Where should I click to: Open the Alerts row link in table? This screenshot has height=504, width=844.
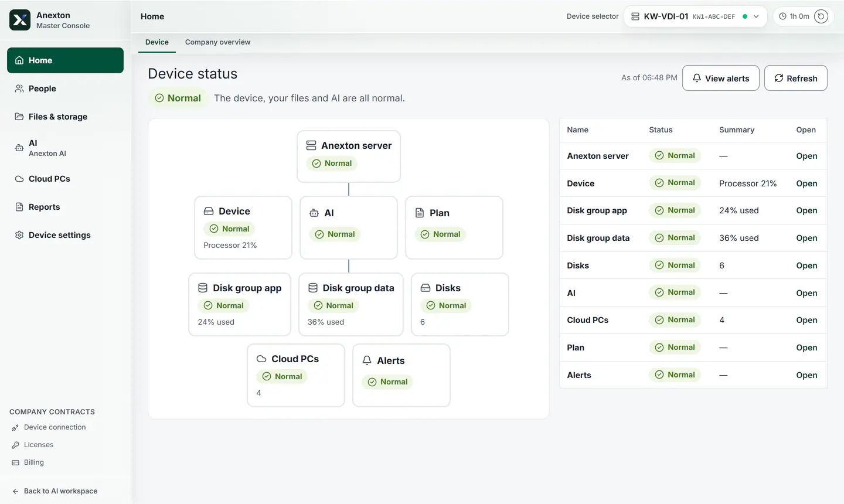tap(806, 375)
